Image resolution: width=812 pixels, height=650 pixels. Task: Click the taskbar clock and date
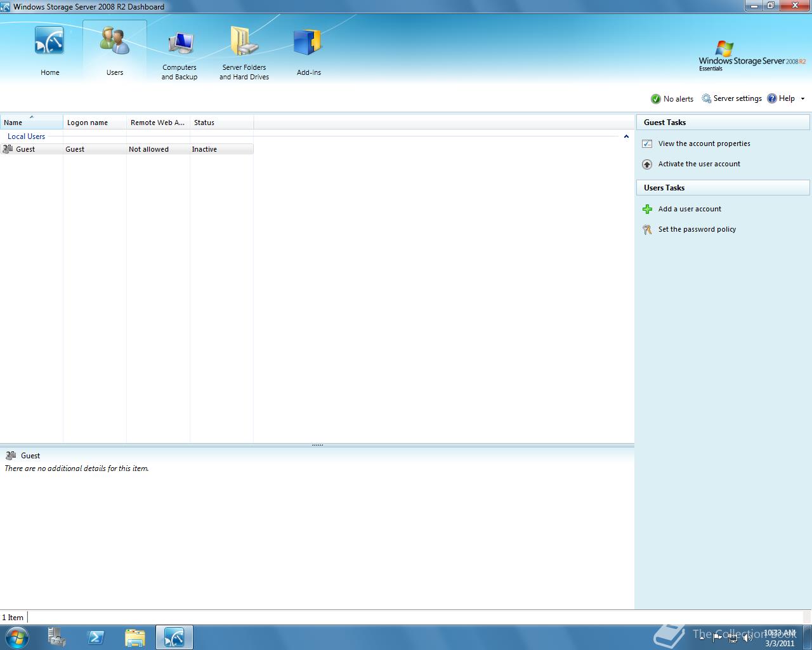pos(780,638)
